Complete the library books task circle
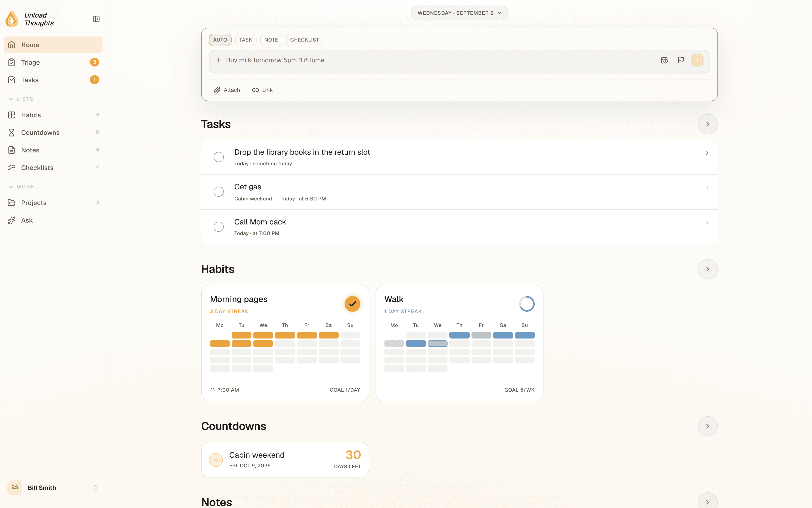 coord(219,157)
